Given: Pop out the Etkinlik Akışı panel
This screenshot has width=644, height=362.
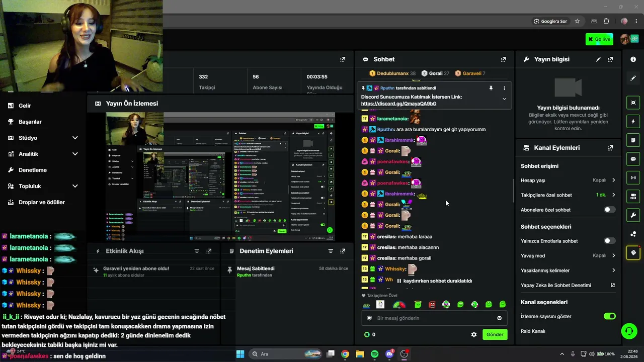Looking at the screenshot, I should click(x=209, y=251).
